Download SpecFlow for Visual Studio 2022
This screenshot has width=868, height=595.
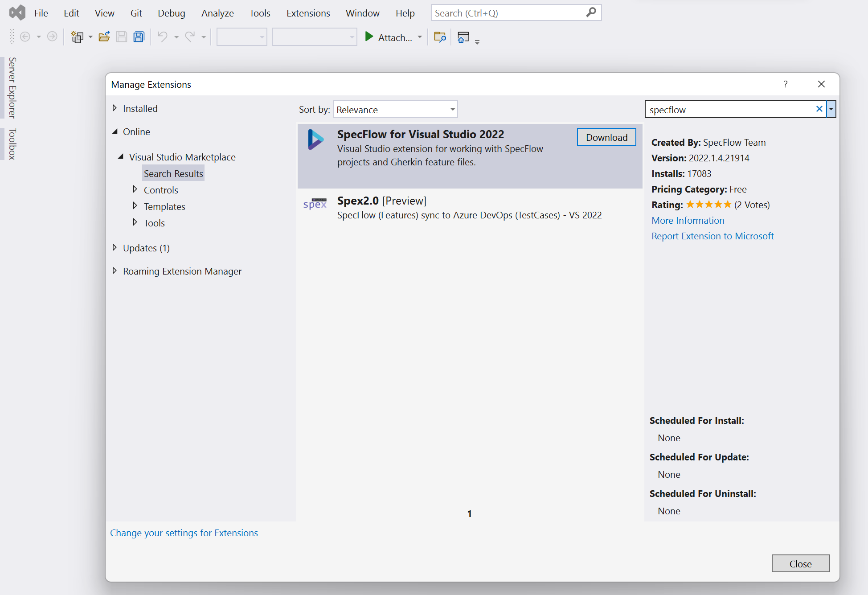coord(606,137)
